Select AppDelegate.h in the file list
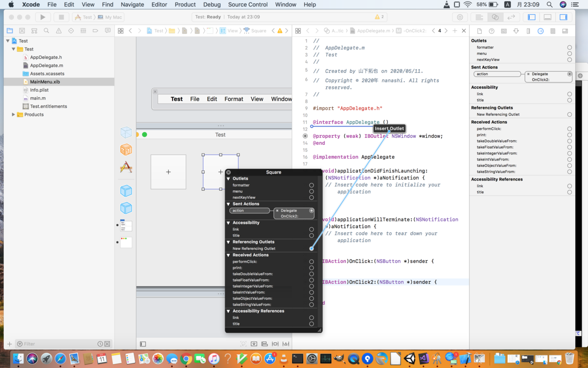 [46, 57]
